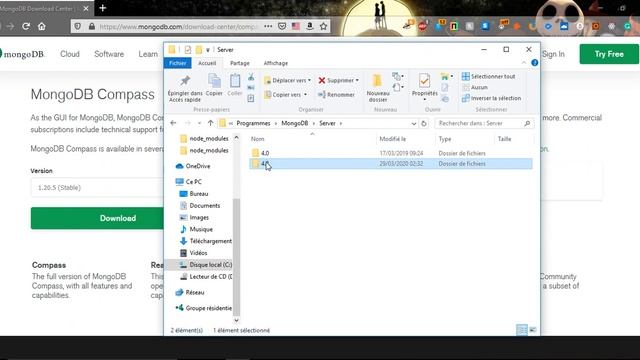Screen dimensions: 640x360
Task: Click the Supprimer red X icon
Action: [x=322, y=80]
